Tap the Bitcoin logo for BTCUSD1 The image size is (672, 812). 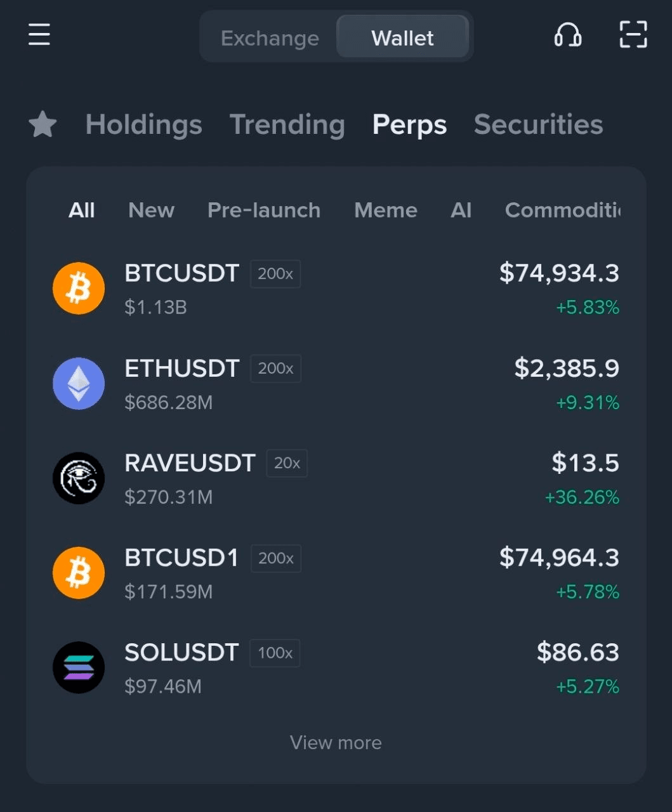click(79, 573)
